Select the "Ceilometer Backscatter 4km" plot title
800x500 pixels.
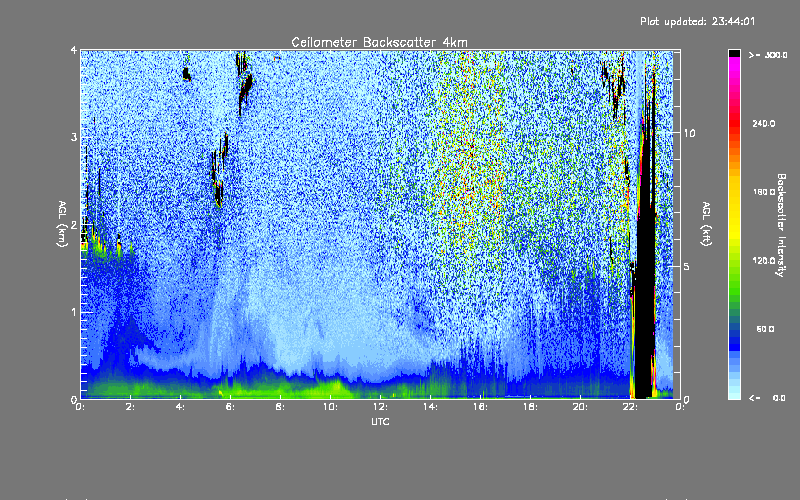coord(379,42)
